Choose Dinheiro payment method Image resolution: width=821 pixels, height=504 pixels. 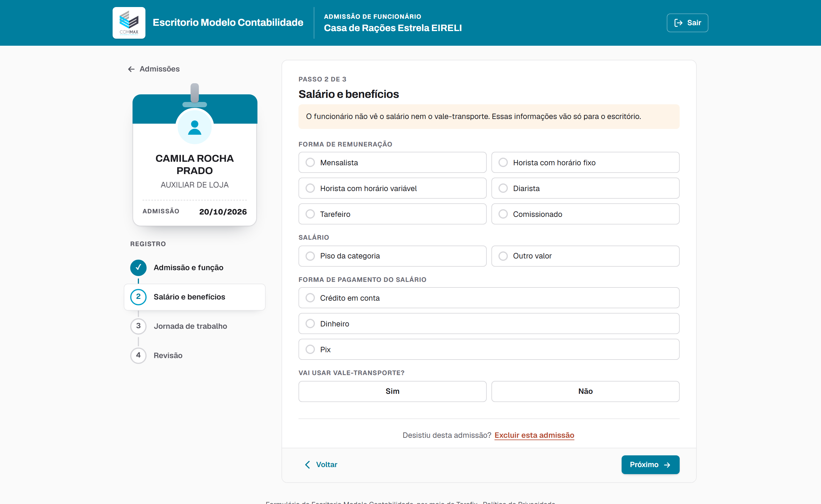tap(489, 324)
